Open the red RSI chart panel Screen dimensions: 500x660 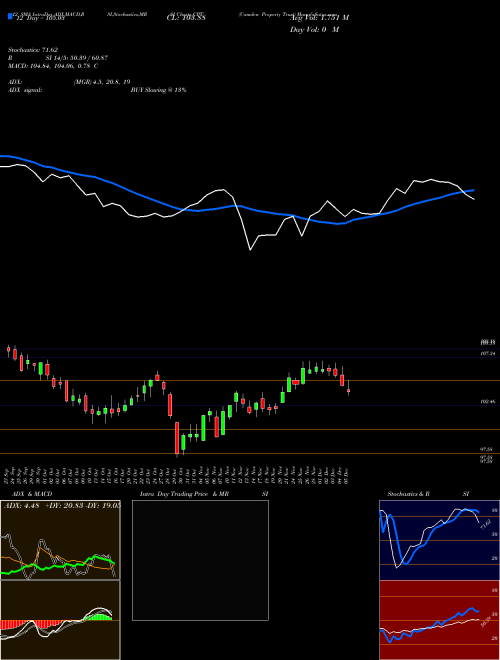439,620
